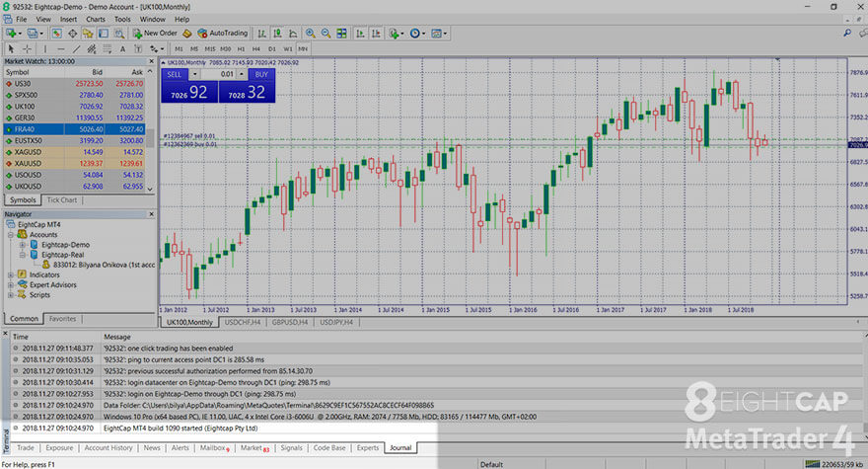Viewport: 868px width, 469px height.
Task: Open the Insert menu
Action: pos(69,19)
